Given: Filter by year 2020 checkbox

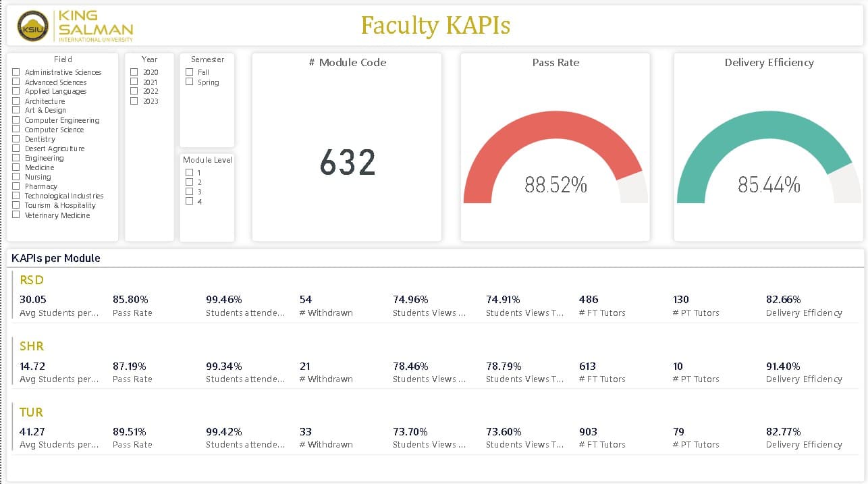Looking at the screenshot, I should (x=134, y=72).
